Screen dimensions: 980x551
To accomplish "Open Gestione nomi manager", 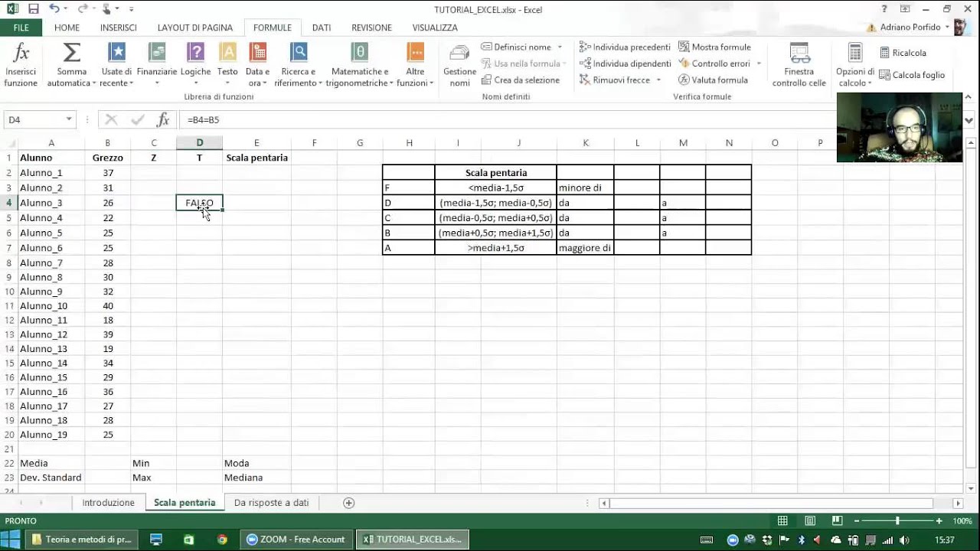I will [459, 65].
